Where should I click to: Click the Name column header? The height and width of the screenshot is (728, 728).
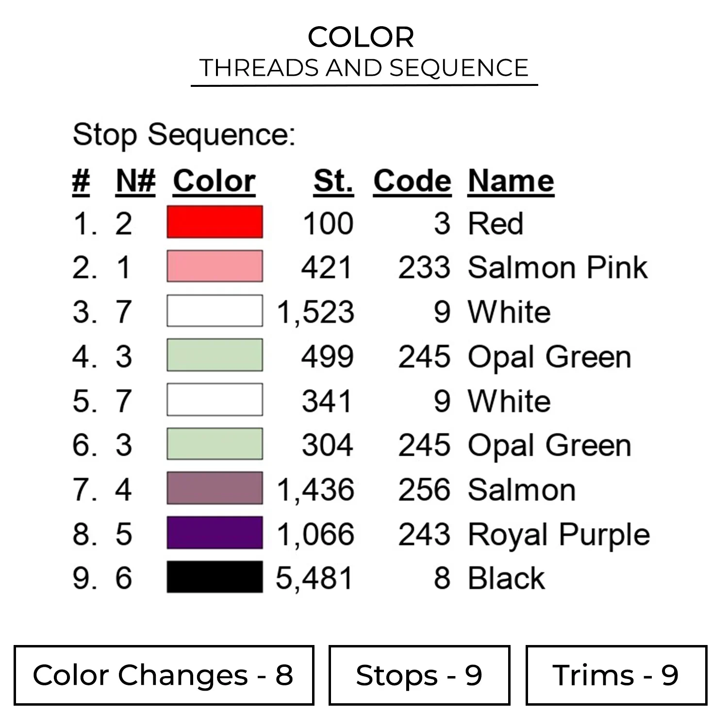(511, 182)
